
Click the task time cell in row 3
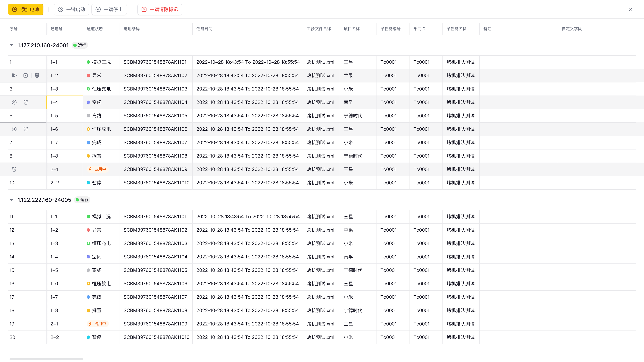(x=248, y=89)
